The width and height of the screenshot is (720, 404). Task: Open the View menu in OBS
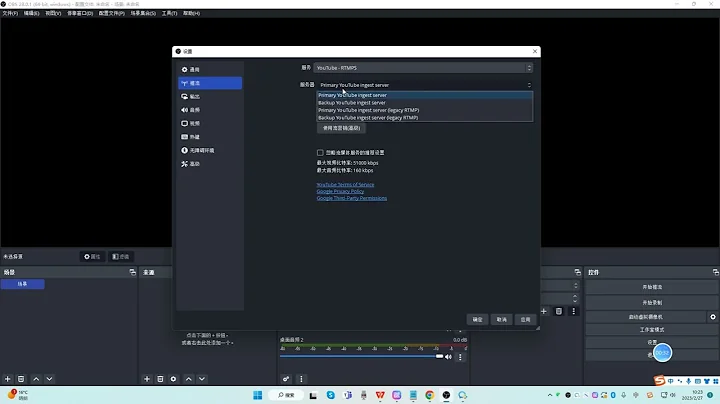point(53,13)
